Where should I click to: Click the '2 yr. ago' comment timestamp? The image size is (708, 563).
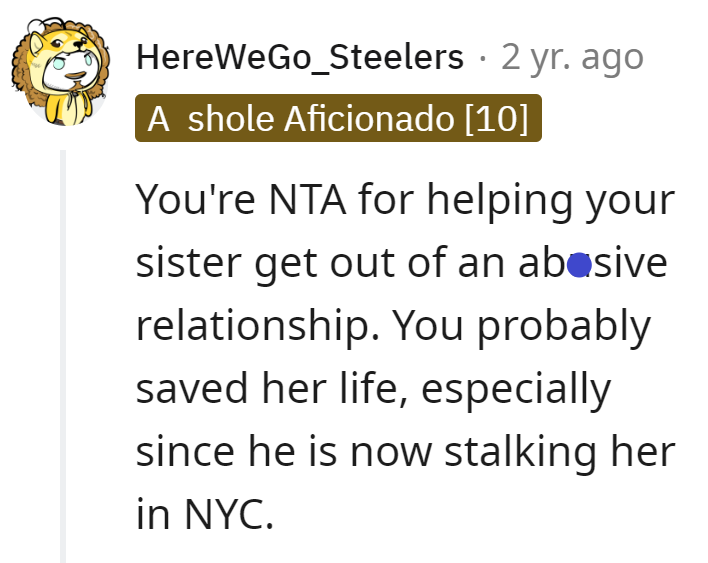(572, 57)
